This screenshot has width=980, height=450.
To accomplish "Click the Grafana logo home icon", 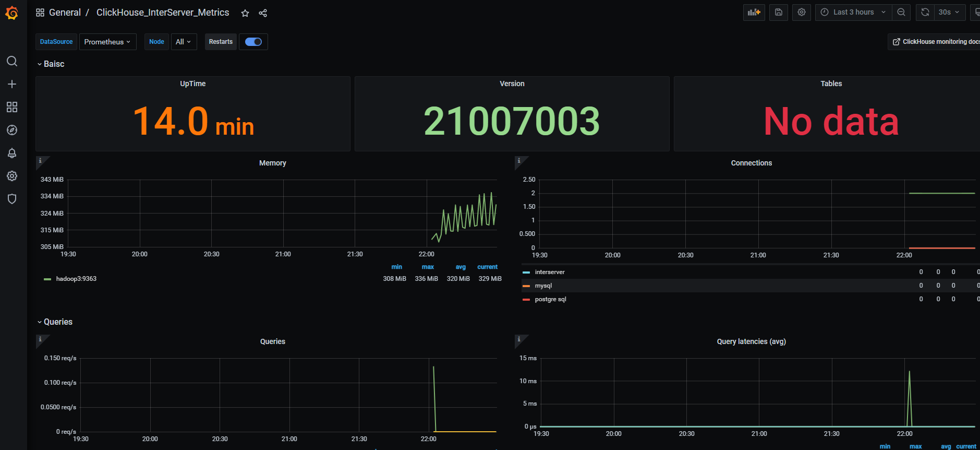I will 12,13.
